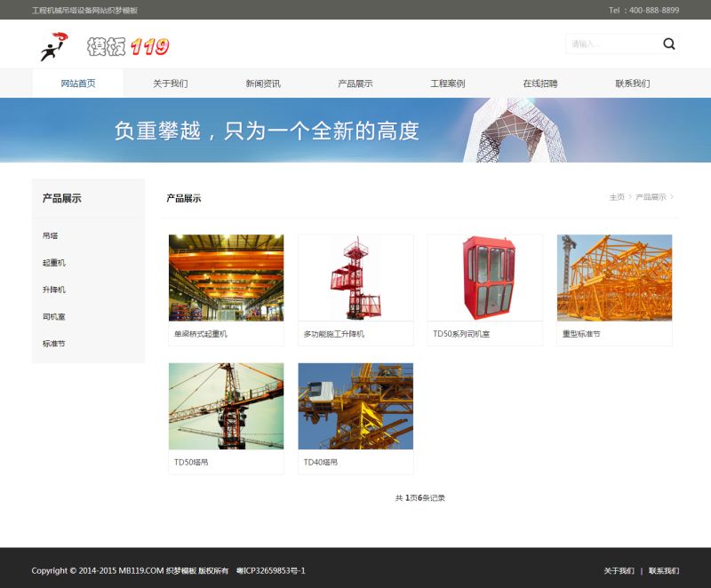Click the Tel 400-888-8899 text
Viewport: 711px width, 588px height.
643,10
